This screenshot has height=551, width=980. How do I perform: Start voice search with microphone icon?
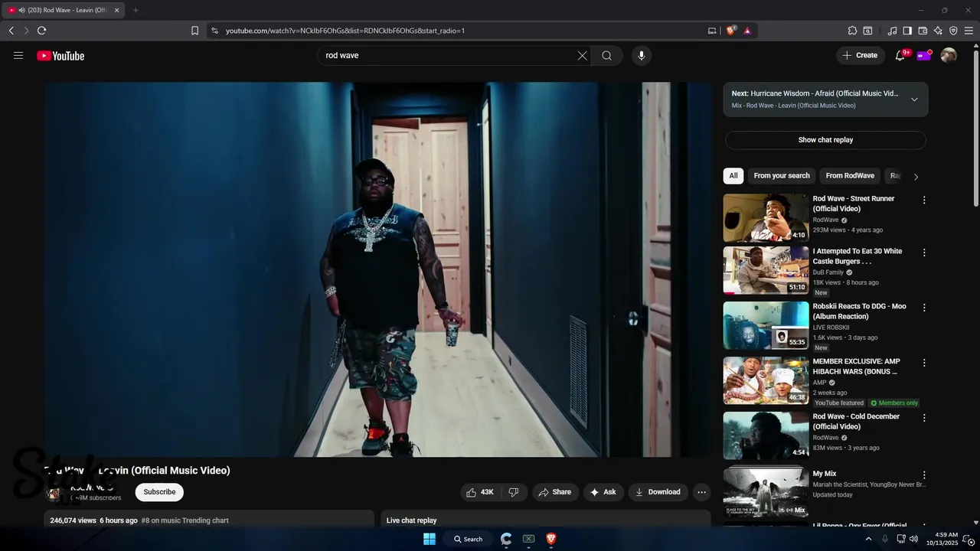coord(642,55)
